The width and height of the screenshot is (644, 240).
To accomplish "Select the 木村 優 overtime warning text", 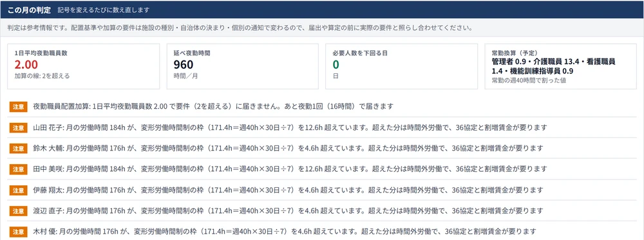I will click(x=285, y=232).
